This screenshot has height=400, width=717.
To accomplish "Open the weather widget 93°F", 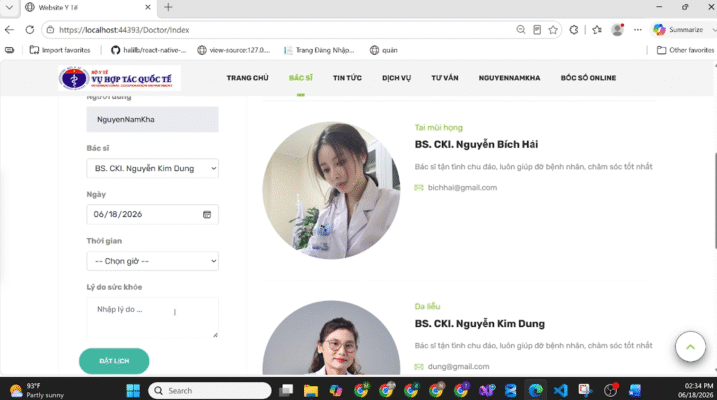I will pos(37,390).
